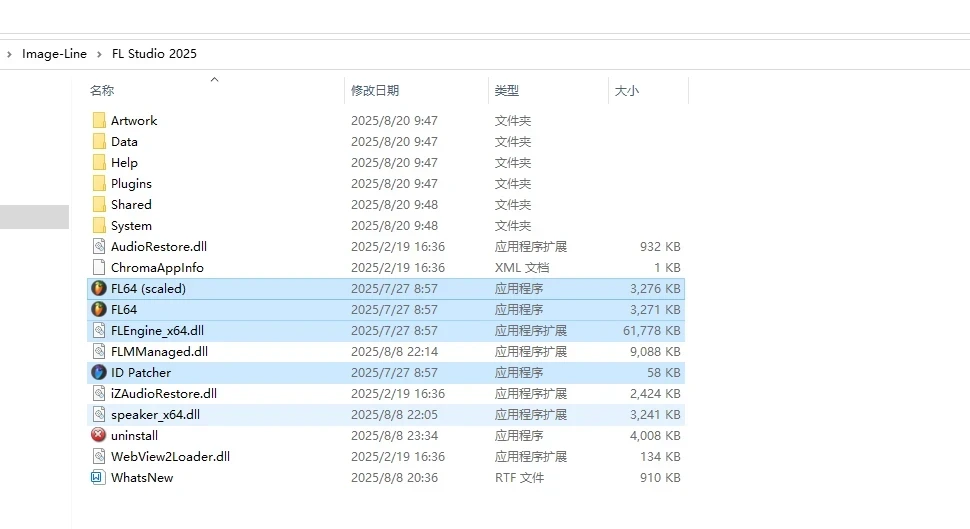Image resolution: width=970 pixels, height=529 pixels.
Task: Click the 2025/8/8 22:05 date cell
Action: click(394, 415)
